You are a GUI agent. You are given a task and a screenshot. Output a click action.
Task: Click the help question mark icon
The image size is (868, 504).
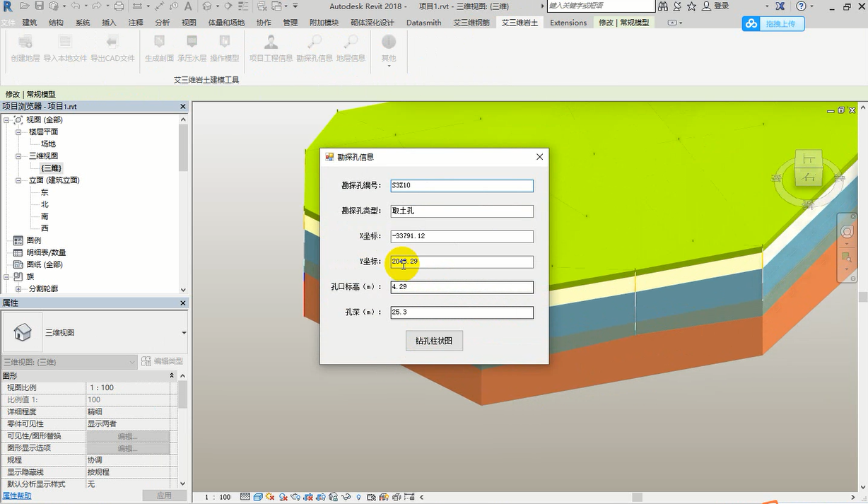coord(801,6)
